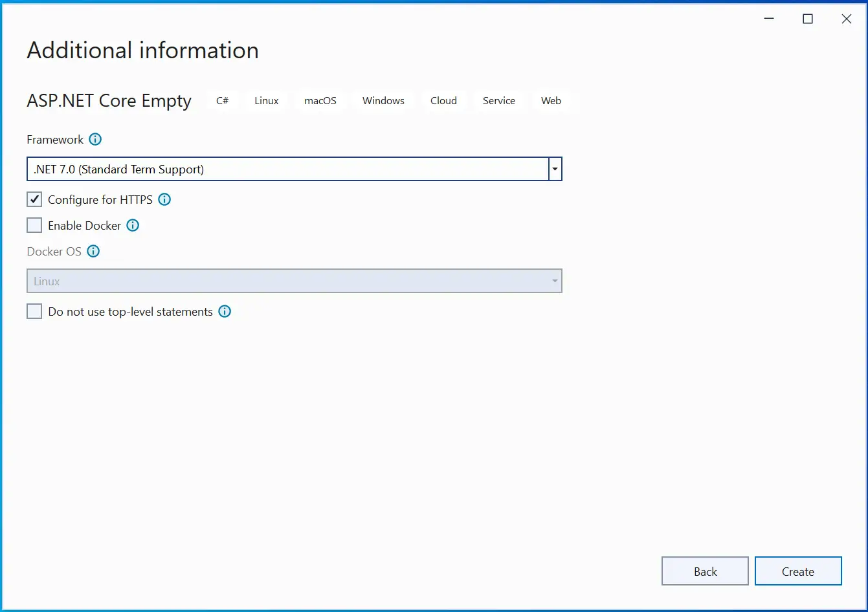This screenshot has height=612, width=868.
Task: Click the Docker OS label text
Action: click(54, 251)
